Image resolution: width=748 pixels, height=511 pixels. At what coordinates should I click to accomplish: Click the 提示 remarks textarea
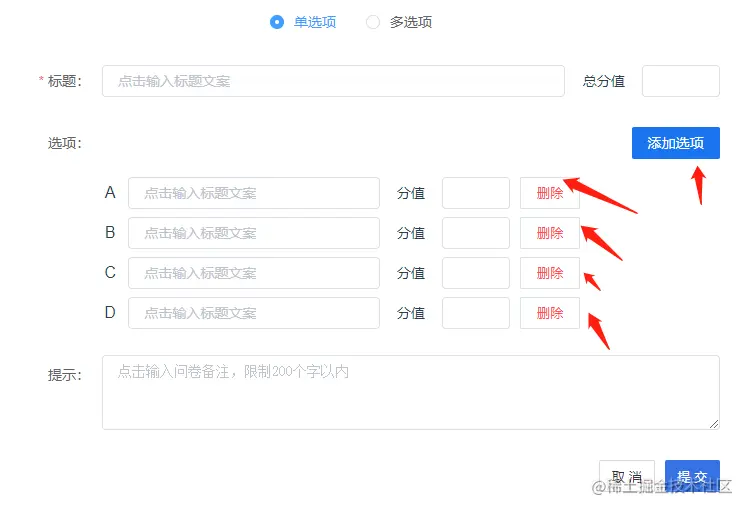pyautogui.click(x=410, y=392)
